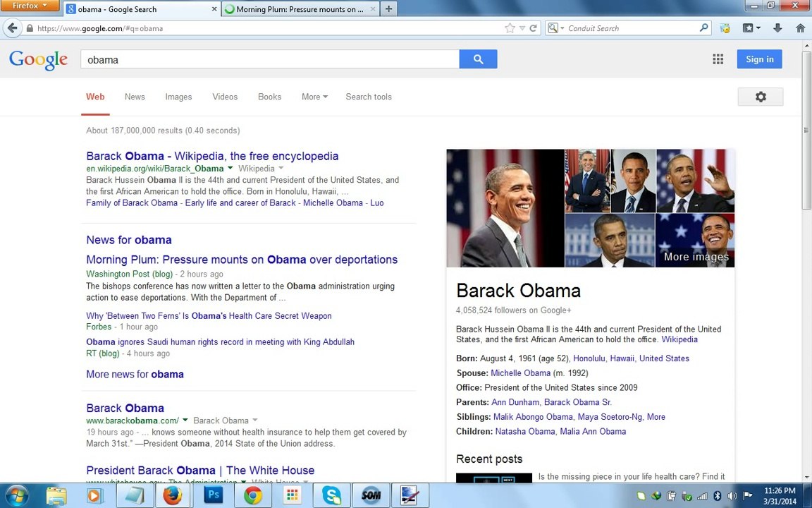Open the URL bar history dropdown arrow
Image resolution: width=812 pixels, height=508 pixels.
[522, 28]
